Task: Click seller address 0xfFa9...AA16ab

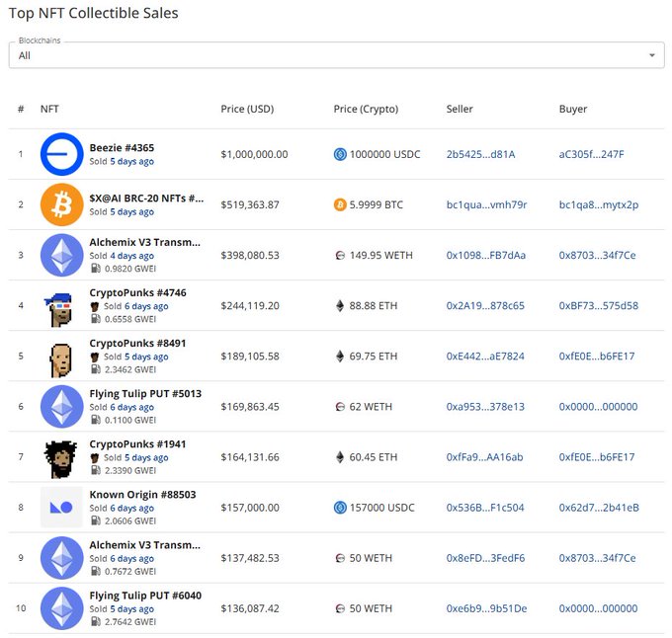Action: click(484, 457)
